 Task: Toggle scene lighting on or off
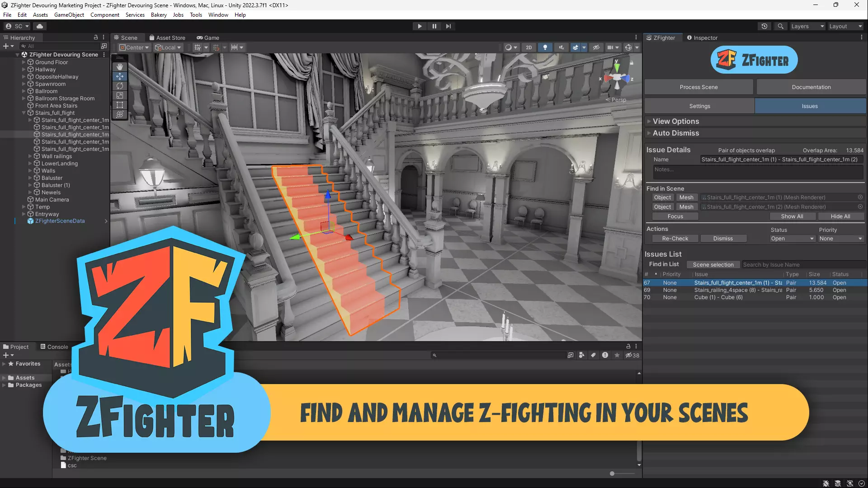click(545, 47)
